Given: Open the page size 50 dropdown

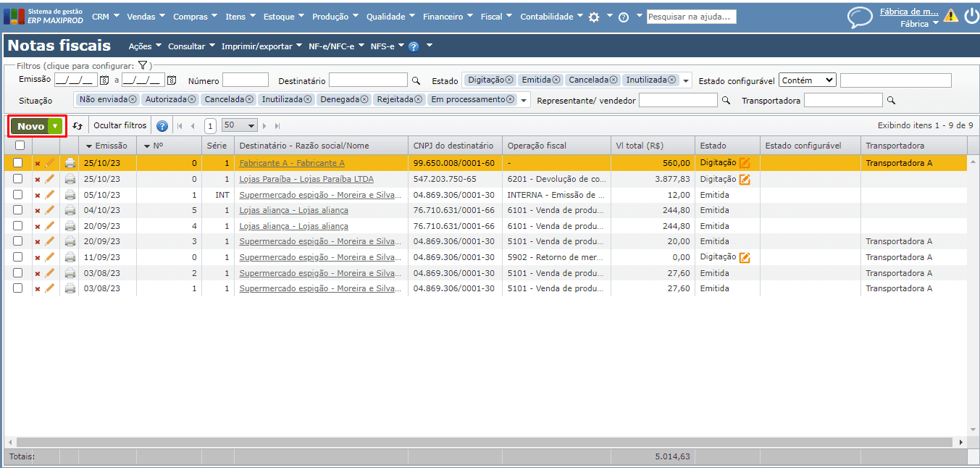Looking at the screenshot, I should [x=240, y=126].
